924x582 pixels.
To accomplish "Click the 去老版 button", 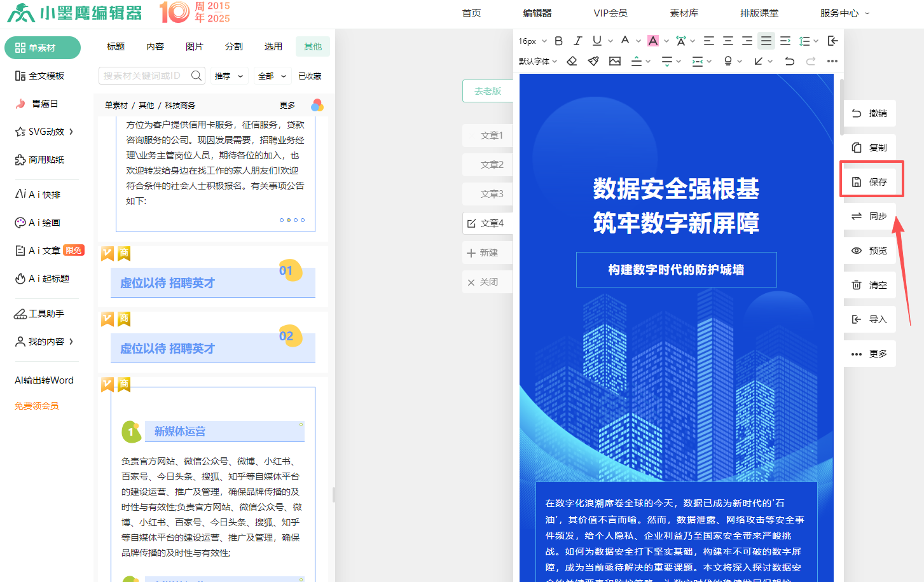I will [x=488, y=91].
